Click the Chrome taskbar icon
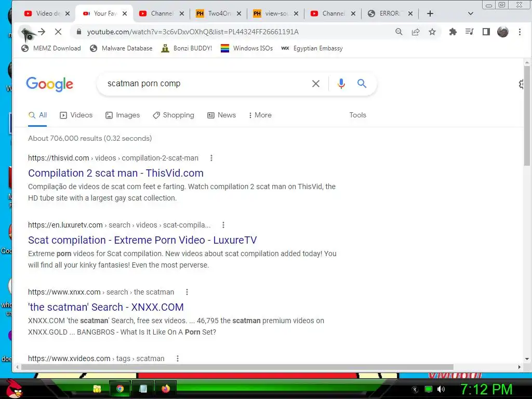The height and width of the screenshot is (399, 532). 120,389
